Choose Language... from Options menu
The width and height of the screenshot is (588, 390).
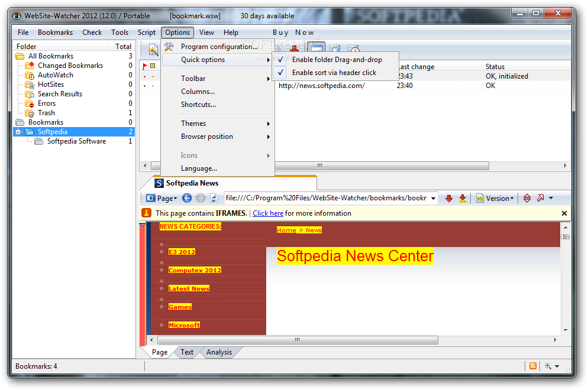[x=218, y=168]
